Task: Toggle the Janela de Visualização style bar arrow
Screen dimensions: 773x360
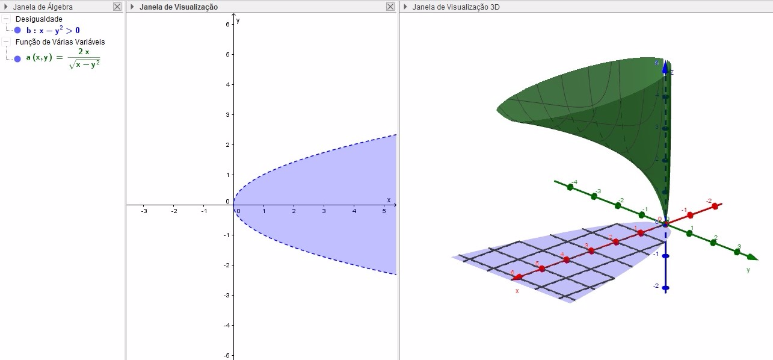Action: tap(132, 7)
